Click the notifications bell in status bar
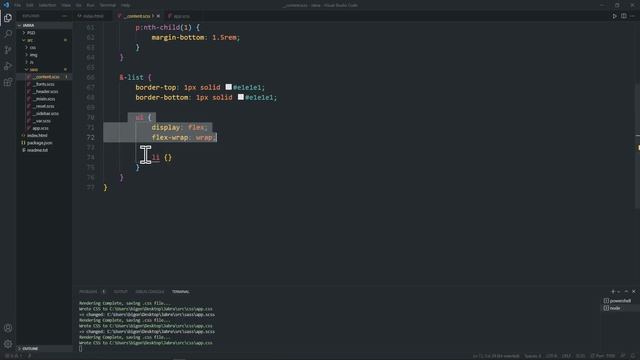640x360 pixels. point(633,356)
